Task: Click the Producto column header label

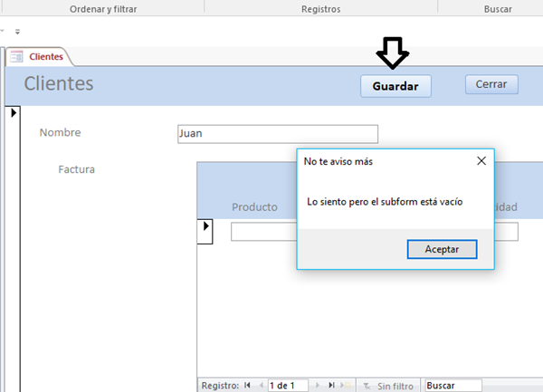Action: (254, 207)
